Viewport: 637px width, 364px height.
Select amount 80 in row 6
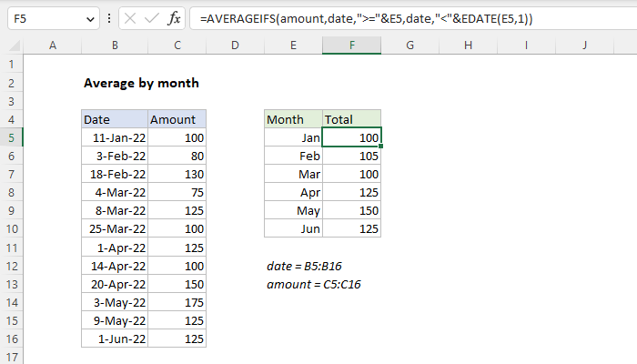pyautogui.click(x=177, y=156)
